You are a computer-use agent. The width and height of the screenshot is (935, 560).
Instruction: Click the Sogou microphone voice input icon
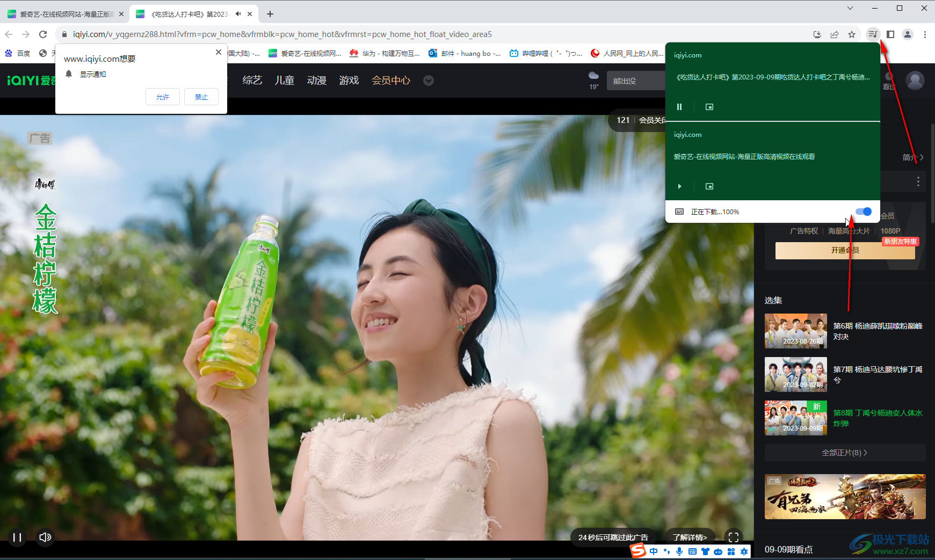[x=679, y=551]
